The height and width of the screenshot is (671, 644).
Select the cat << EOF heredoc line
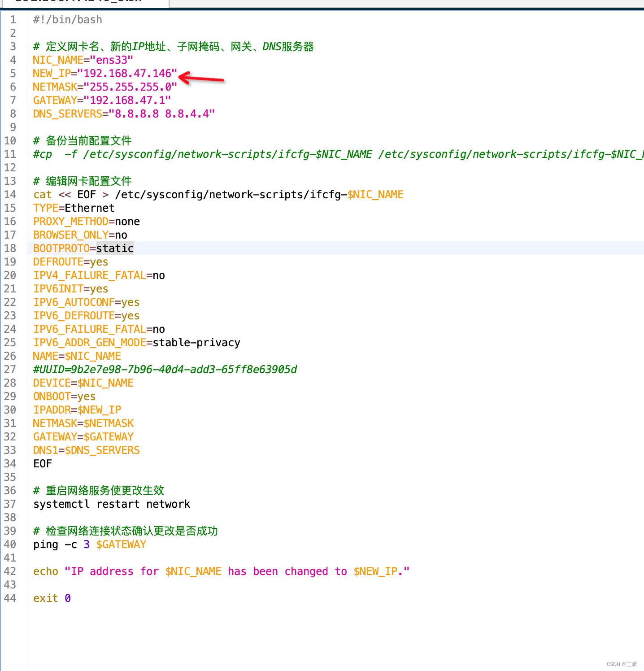click(x=218, y=194)
